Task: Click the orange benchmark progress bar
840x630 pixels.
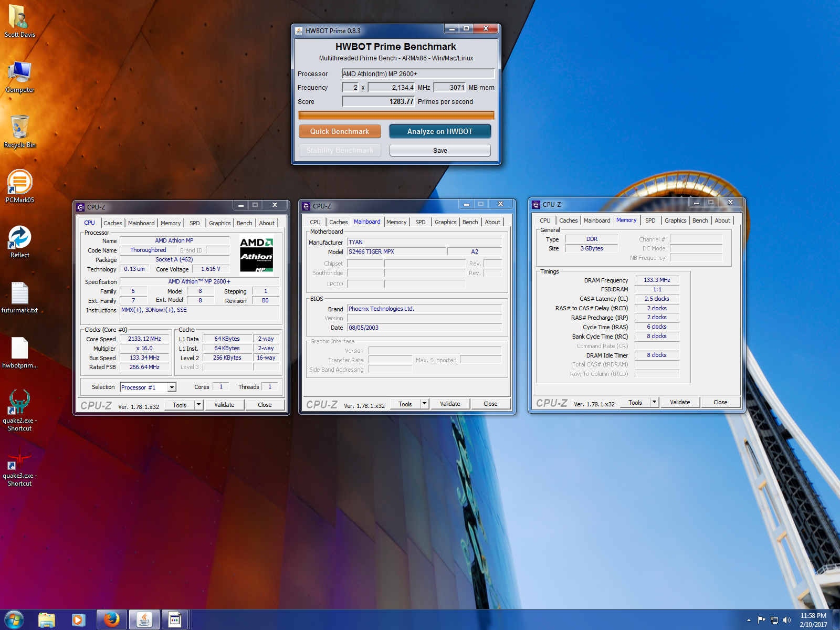Action: (396, 115)
